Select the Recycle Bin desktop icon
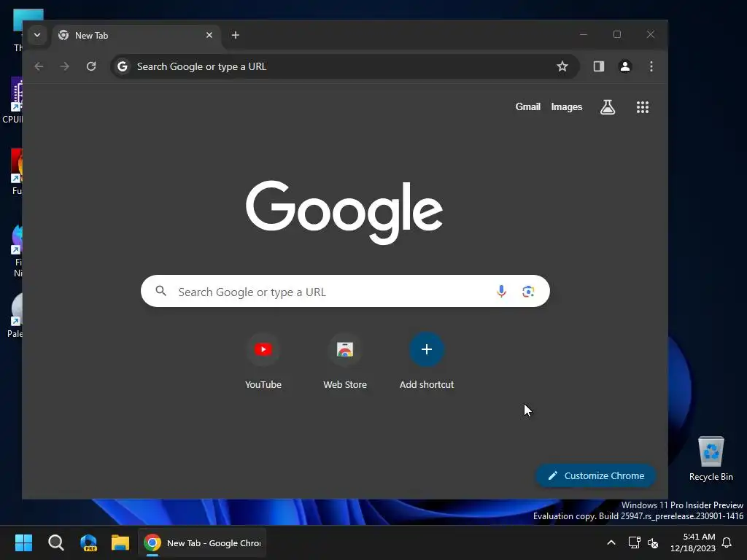 pyautogui.click(x=711, y=458)
